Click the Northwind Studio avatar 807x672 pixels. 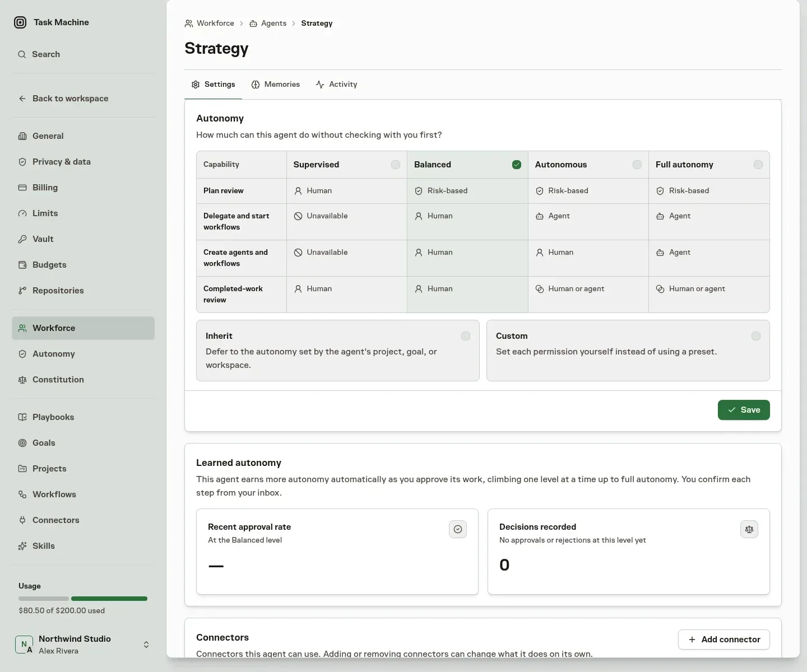24,645
